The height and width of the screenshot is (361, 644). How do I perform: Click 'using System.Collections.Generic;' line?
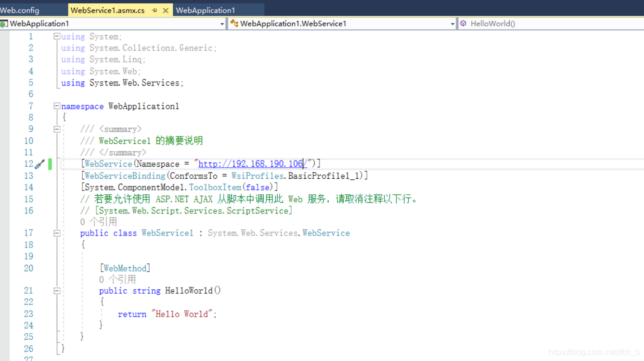coord(139,48)
